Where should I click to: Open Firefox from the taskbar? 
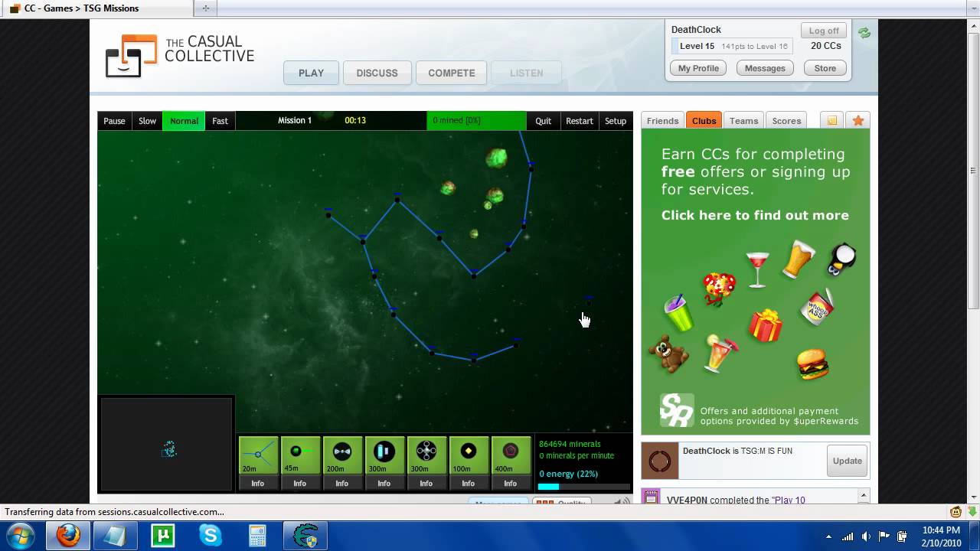point(68,536)
